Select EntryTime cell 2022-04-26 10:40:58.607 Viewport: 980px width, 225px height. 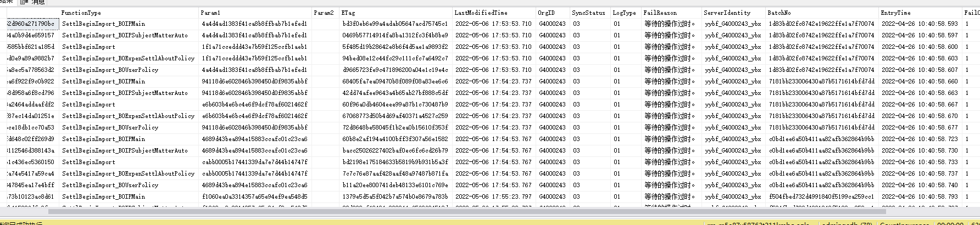tap(920, 70)
